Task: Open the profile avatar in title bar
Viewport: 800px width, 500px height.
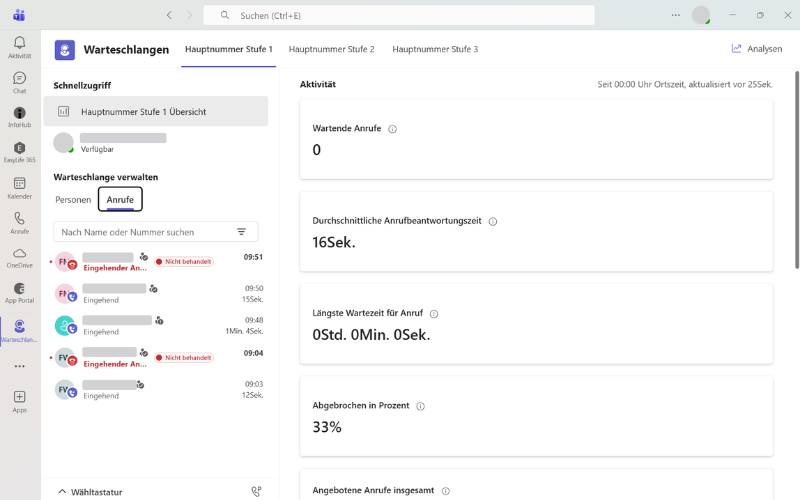Action: coord(701,15)
